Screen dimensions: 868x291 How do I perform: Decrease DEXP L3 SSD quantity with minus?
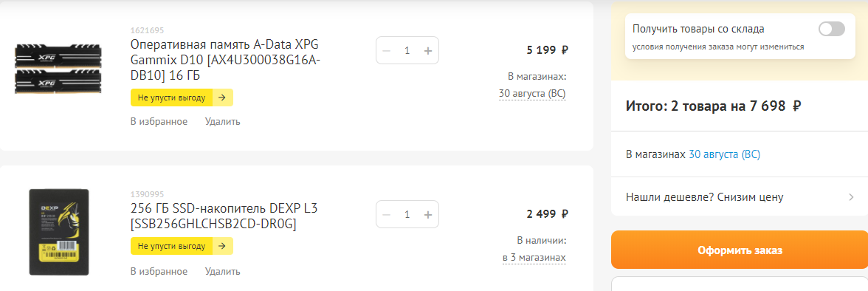[x=387, y=214]
